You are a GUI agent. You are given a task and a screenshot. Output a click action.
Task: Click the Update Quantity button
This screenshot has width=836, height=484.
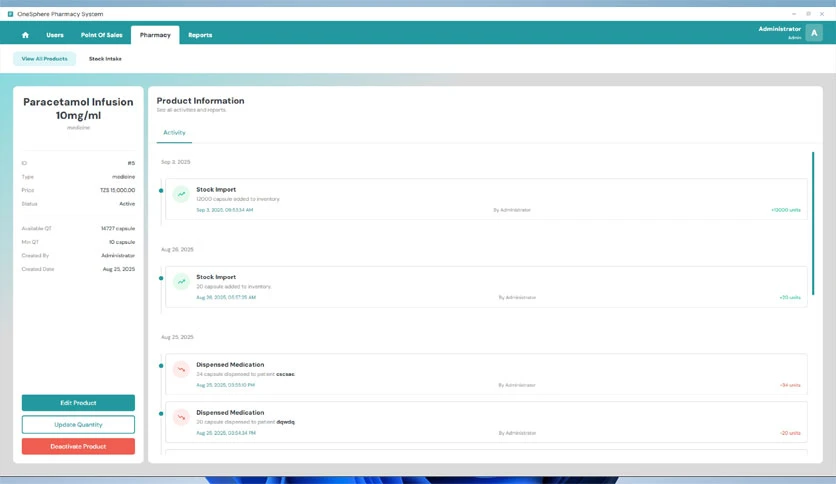click(78, 425)
